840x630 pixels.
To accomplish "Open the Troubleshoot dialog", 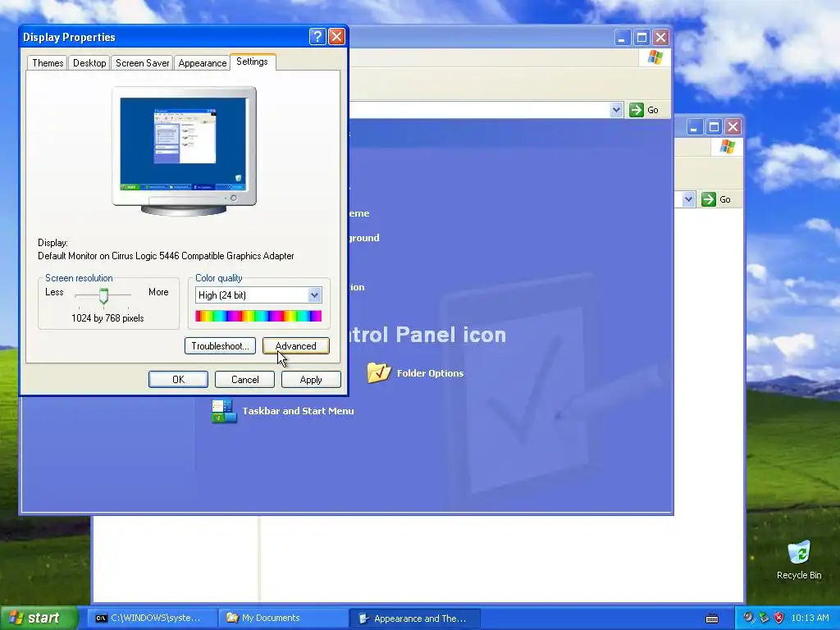I will 220,346.
